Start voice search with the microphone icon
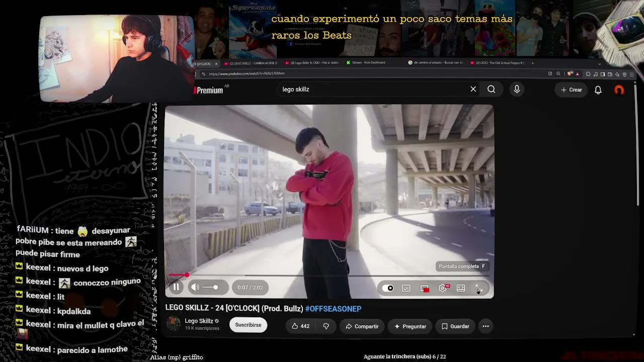644x362 pixels. 517,89
